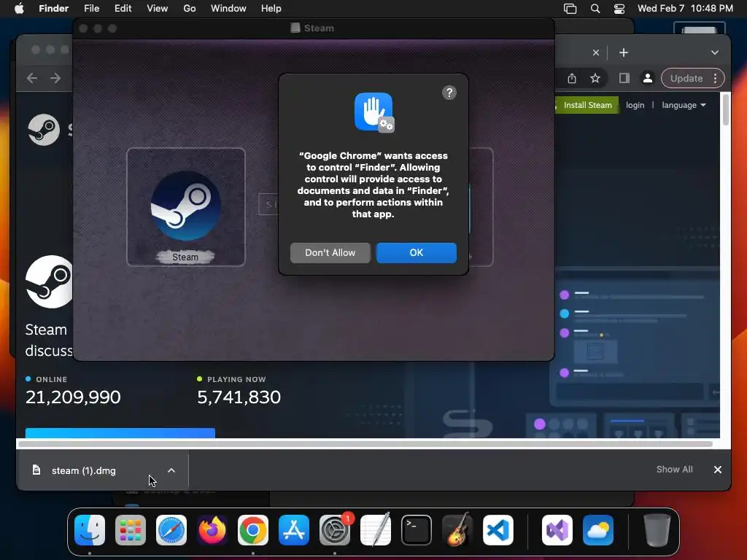The image size is (747, 560).
Task: Open the Help menu
Action: [271, 8]
